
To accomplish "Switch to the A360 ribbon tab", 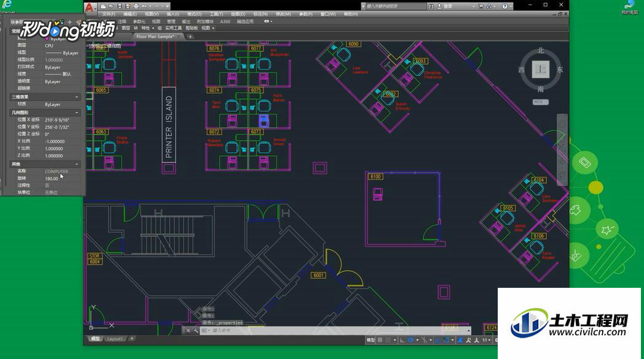I will coord(225,21).
